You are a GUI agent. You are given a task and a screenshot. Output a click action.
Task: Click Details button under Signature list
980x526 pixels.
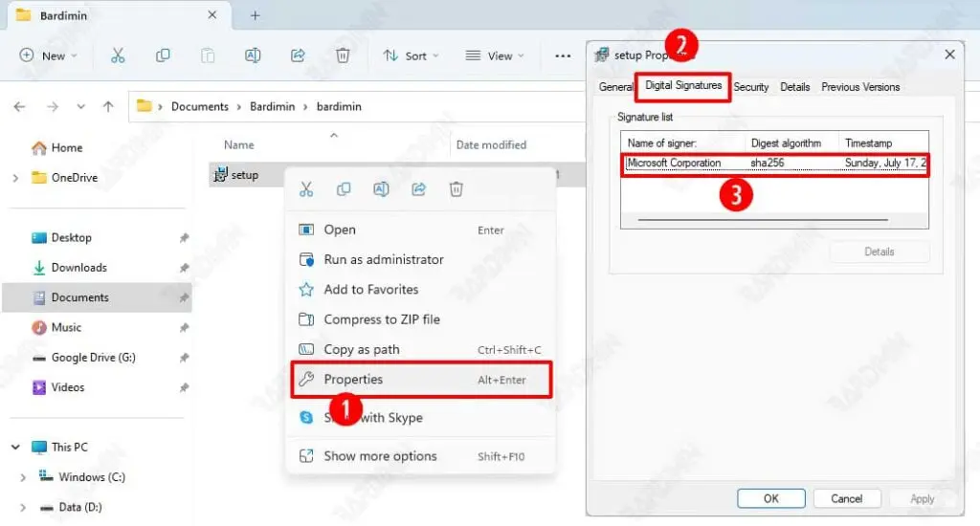[879, 252]
